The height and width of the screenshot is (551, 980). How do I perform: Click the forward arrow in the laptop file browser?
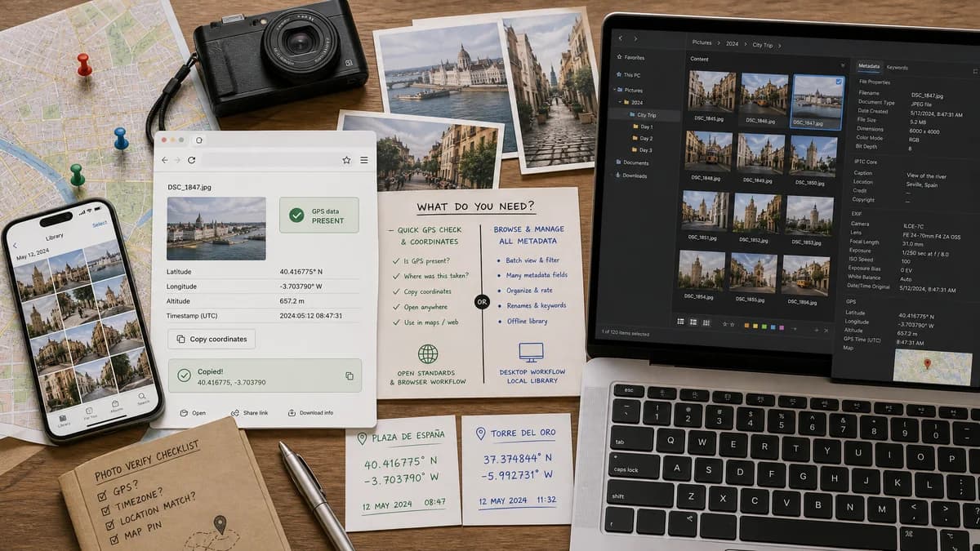pyautogui.click(x=635, y=39)
